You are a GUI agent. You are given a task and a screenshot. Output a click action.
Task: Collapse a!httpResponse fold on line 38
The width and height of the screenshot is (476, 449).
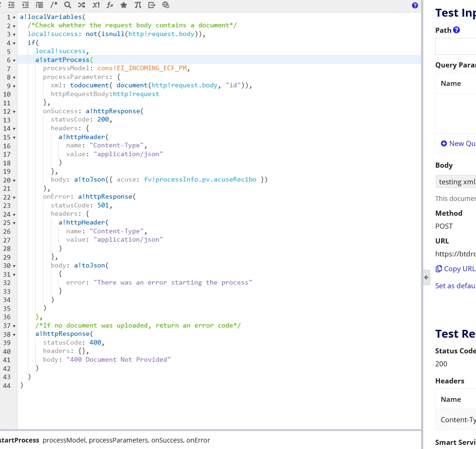tap(14, 334)
